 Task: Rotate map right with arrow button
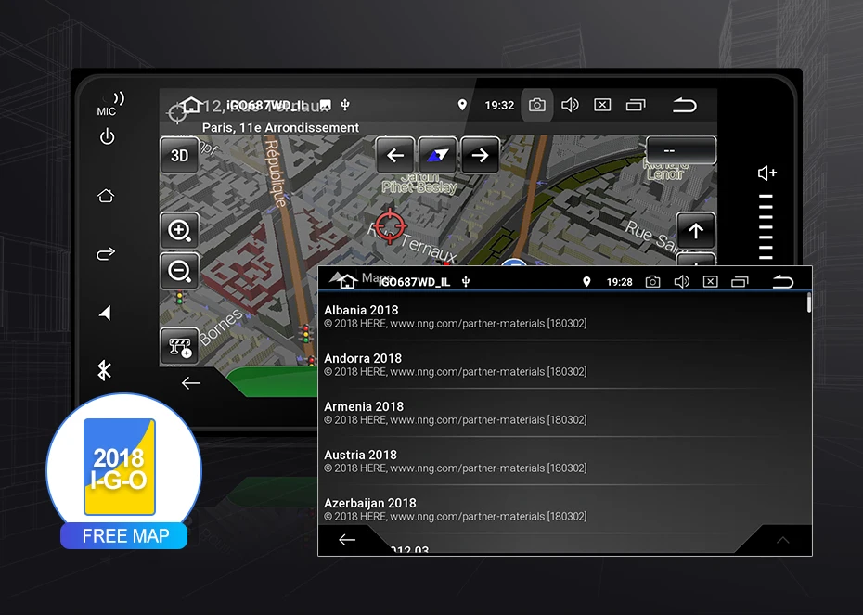(480, 155)
